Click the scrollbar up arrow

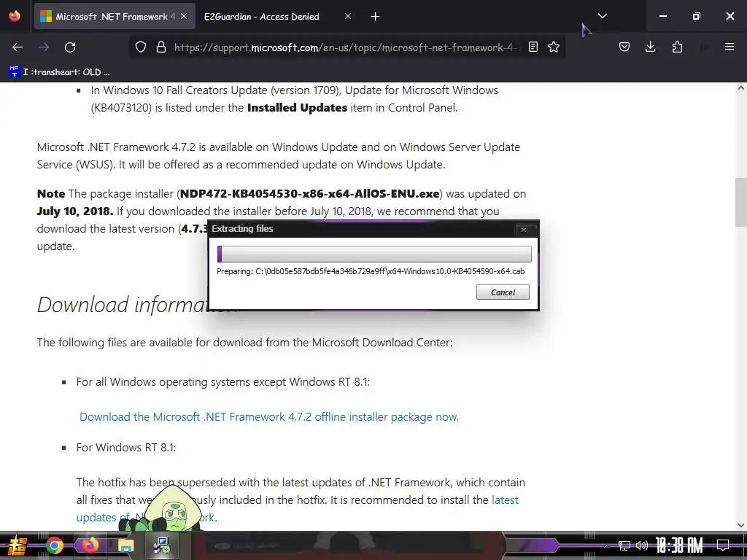pos(741,88)
